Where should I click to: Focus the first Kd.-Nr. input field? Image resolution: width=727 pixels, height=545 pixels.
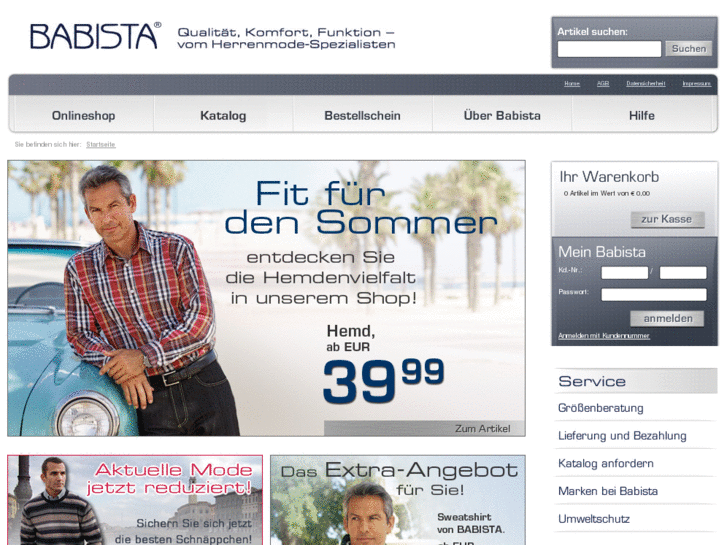coord(625,273)
